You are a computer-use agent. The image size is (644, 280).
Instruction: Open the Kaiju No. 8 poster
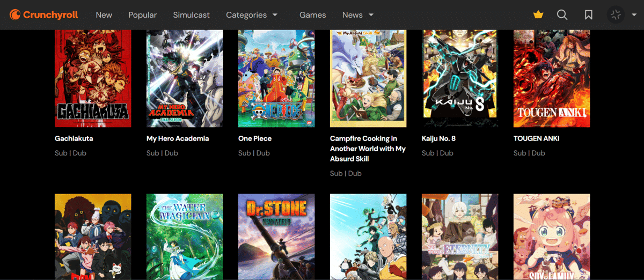pyautogui.click(x=460, y=78)
